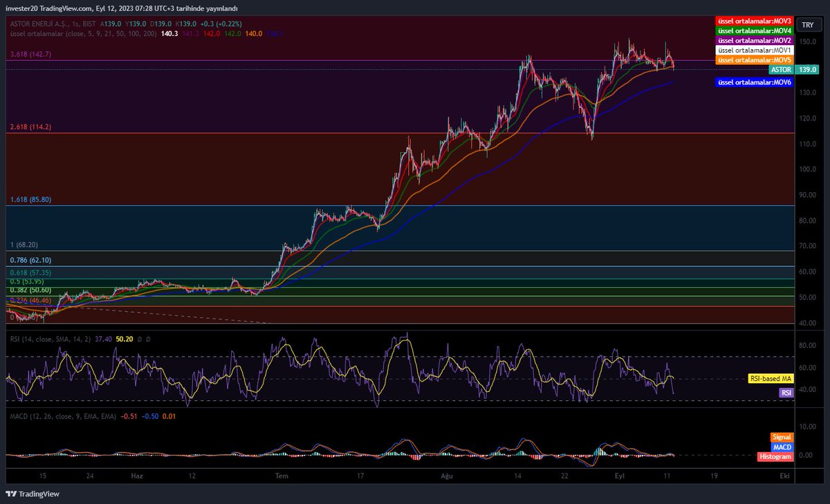This screenshot has width=830, height=504.
Task: Click the RSI MA value 50.20 in legend
Action: click(124, 339)
